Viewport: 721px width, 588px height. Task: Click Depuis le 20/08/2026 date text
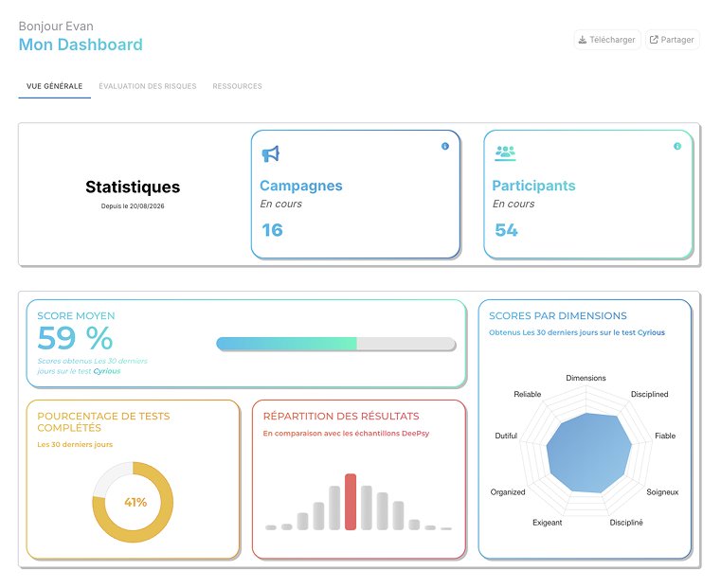(x=133, y=206)
